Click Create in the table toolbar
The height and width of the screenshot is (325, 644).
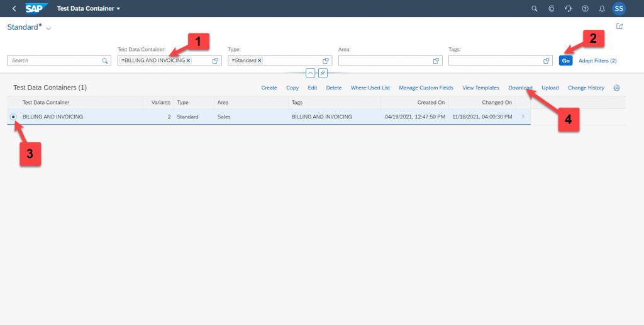coord(269,88)
